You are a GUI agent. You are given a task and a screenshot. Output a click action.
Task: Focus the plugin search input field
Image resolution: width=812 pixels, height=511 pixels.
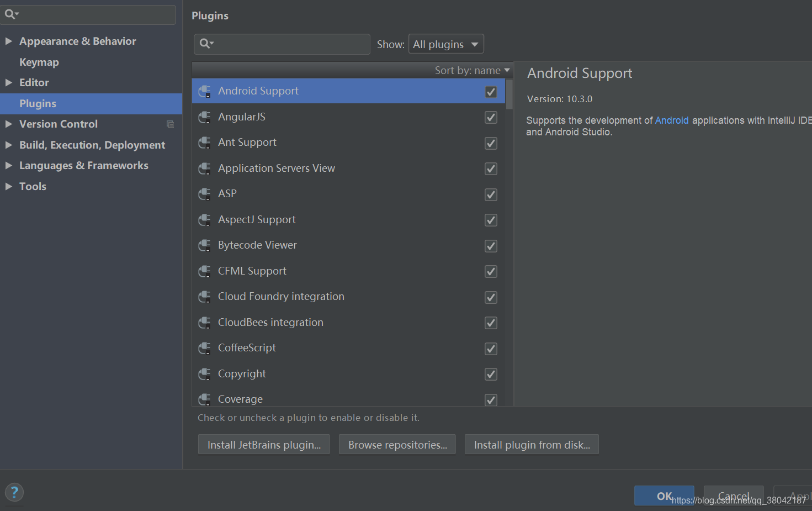(282, 44)
